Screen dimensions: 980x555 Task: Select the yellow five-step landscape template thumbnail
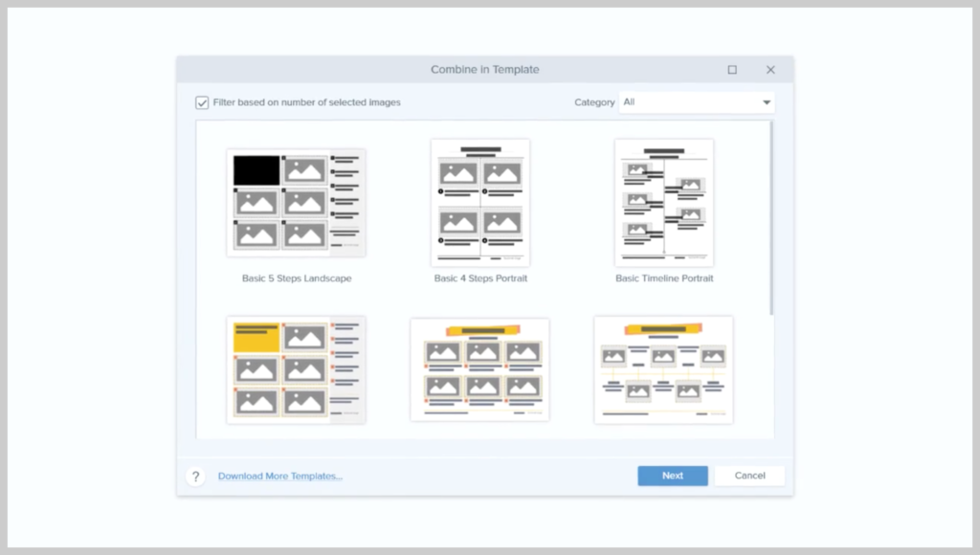(297, 370)
